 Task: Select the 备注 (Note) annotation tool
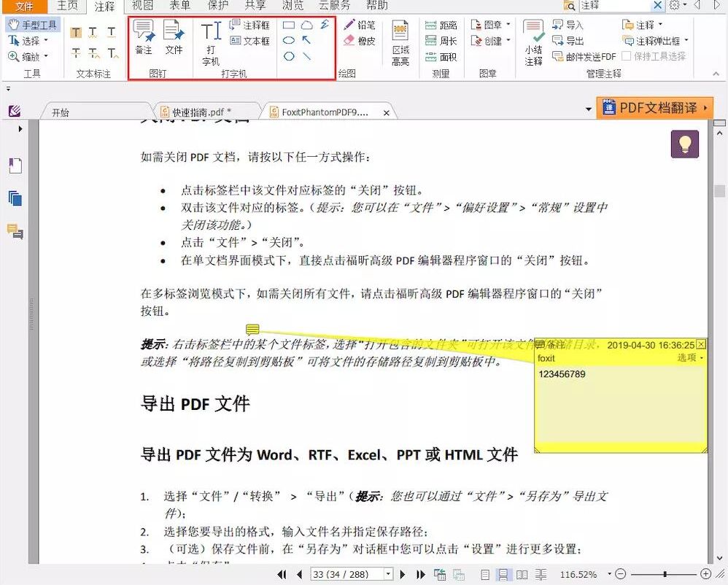(144, 36)
